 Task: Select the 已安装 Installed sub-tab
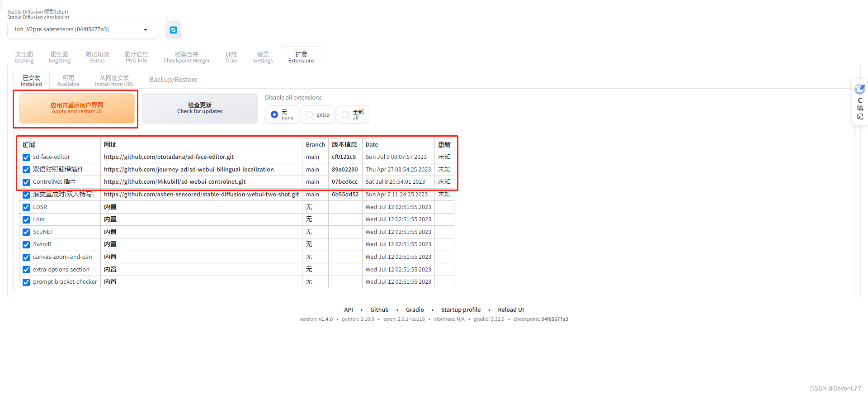[31, 81]
